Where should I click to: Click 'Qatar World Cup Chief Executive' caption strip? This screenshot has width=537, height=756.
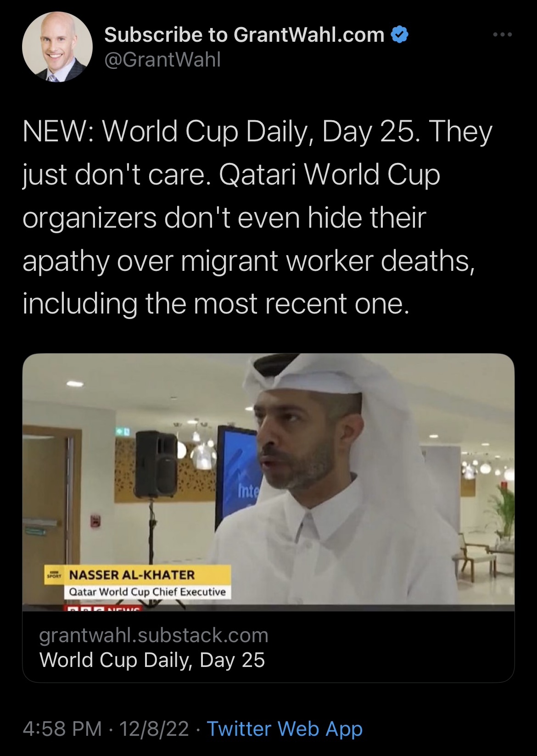[147, 592]
